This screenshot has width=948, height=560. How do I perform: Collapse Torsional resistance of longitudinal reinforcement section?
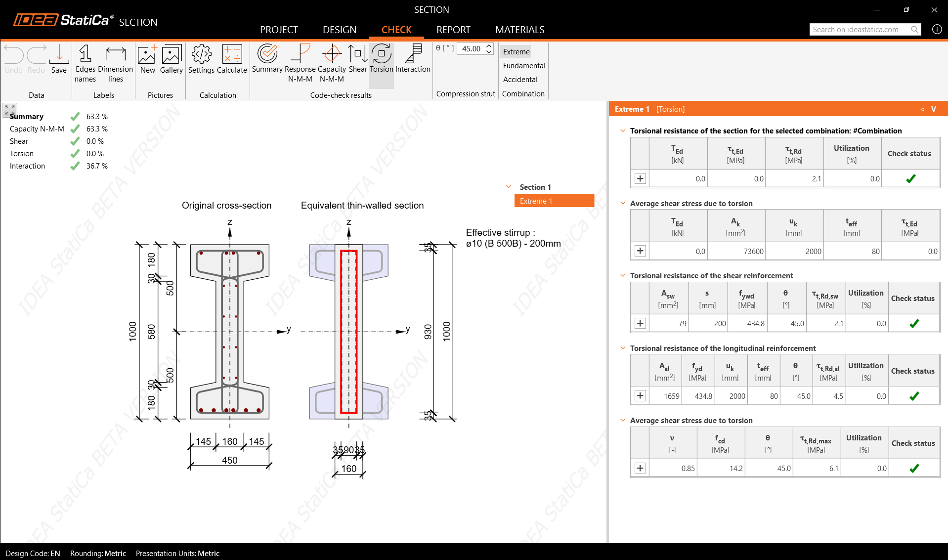tap(623, 348)
